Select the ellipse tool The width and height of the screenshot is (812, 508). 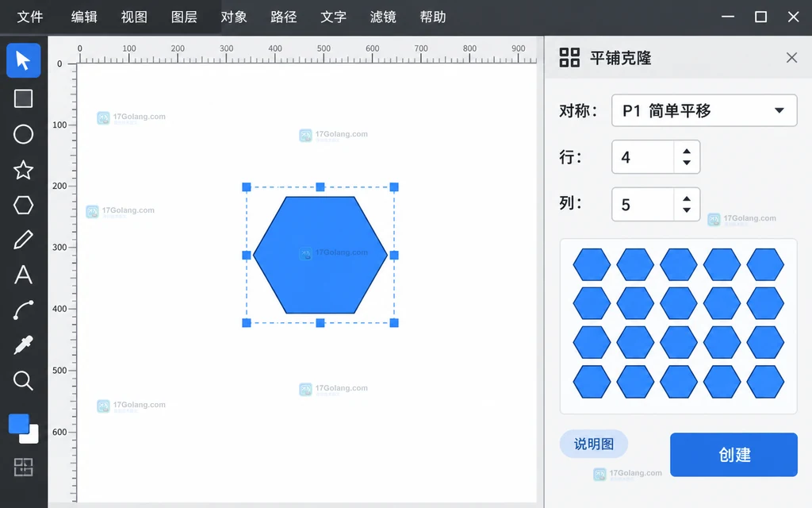click(23, 134)
